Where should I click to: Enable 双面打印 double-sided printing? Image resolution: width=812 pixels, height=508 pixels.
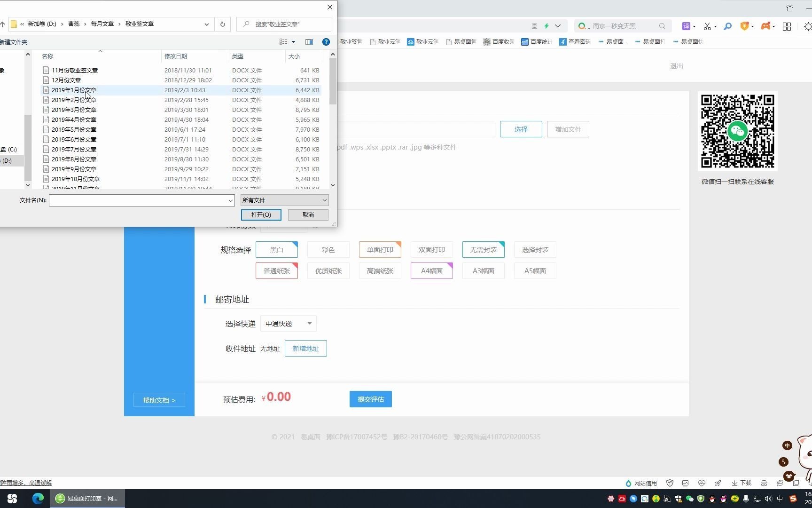pos(431,249)
